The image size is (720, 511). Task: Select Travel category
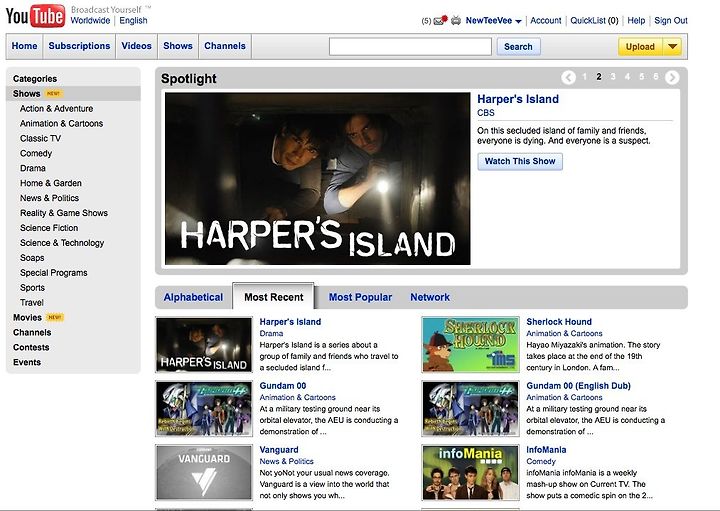(32, 303)
